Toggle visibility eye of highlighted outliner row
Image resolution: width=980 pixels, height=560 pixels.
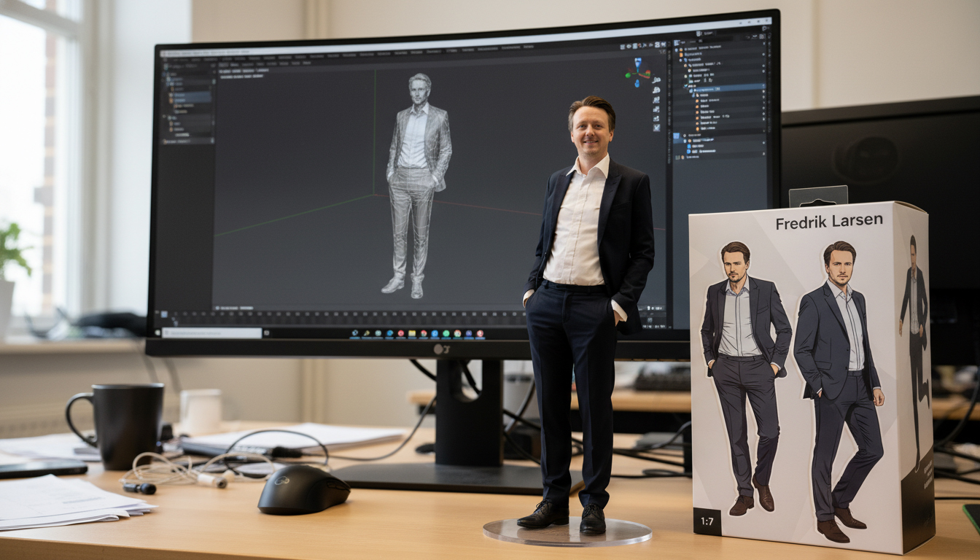[763, 87]
